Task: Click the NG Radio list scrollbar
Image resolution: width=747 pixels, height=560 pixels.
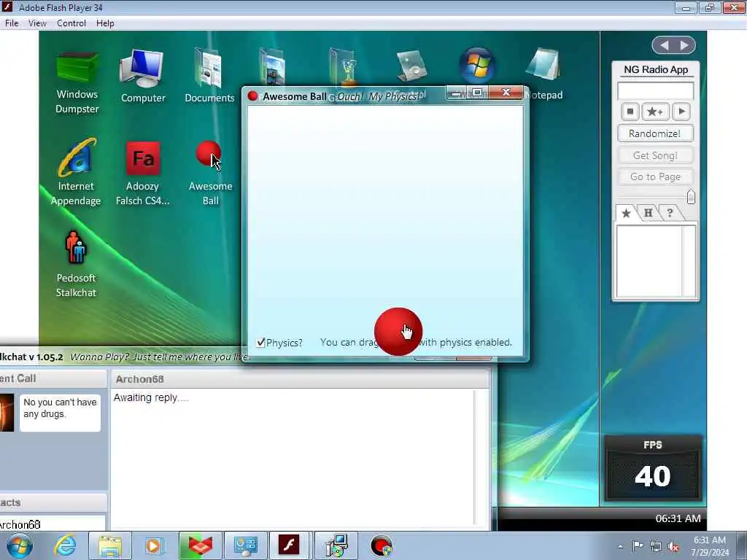Action: (689, 261)
